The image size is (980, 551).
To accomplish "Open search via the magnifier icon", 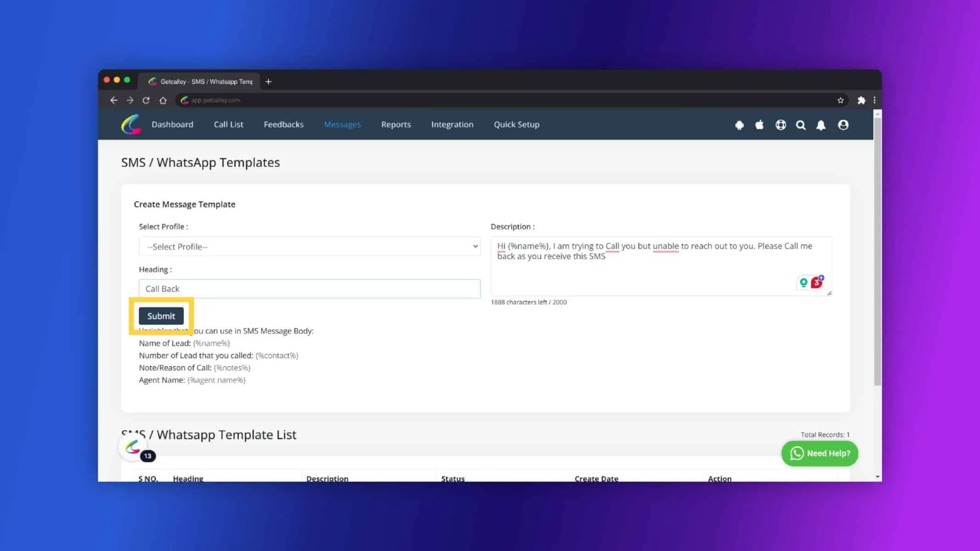I will click(801, 125).
